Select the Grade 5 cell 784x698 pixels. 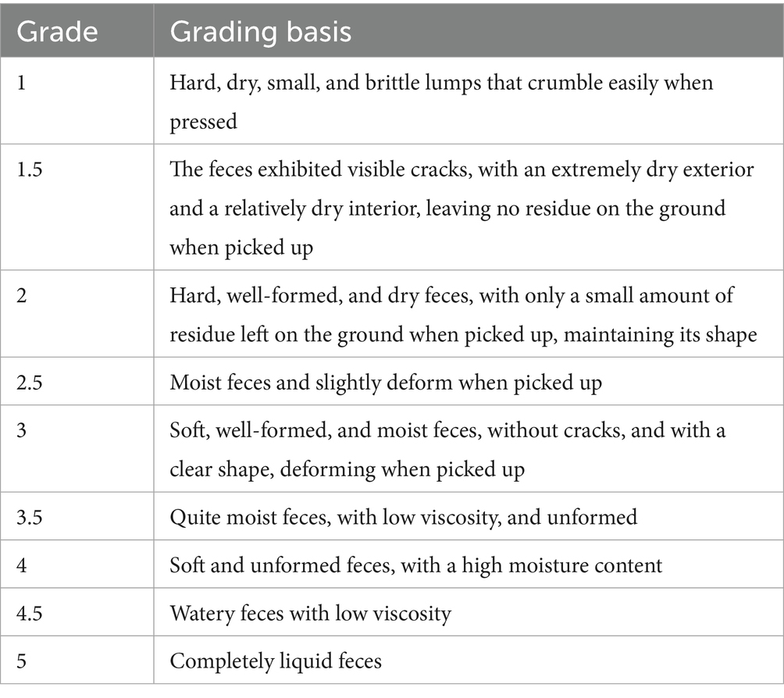(20, 661)
